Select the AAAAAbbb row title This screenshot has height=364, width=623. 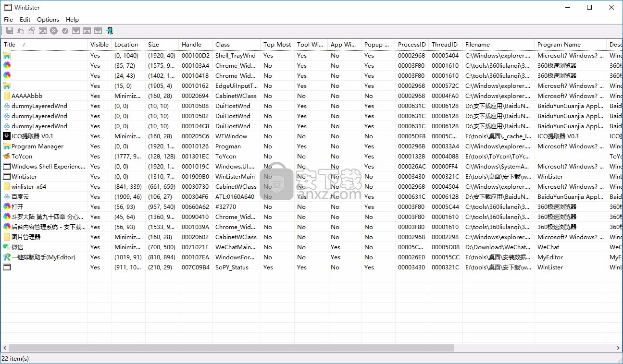[x=27, y=96]
